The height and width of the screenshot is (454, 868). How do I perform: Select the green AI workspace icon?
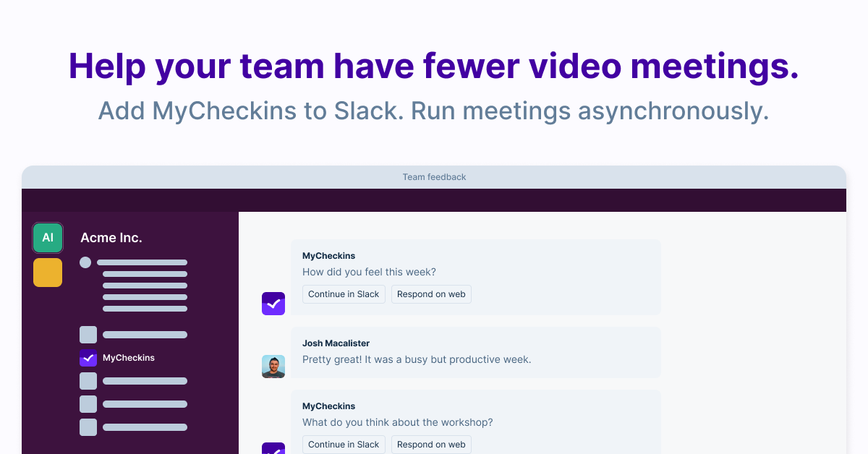(x=48, y=238)
